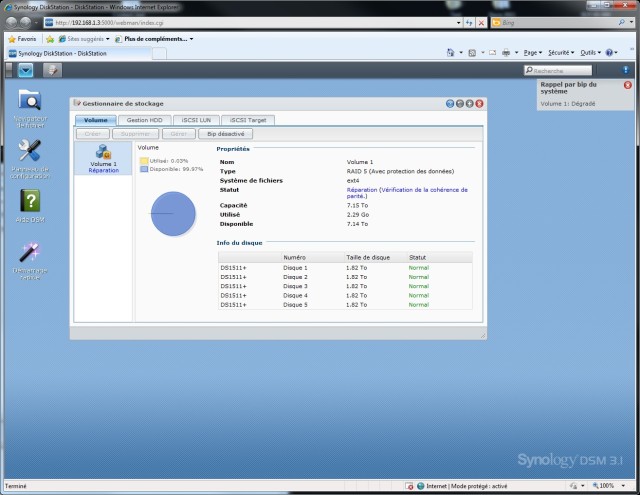Click the refresh page icon
This screenshot has height=495, width=640.
469,23
